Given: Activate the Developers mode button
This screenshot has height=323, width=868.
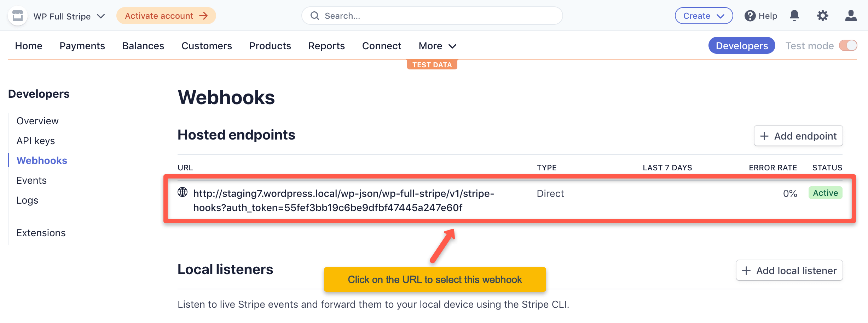Looking at the screenshot, I should click(741, 45).
